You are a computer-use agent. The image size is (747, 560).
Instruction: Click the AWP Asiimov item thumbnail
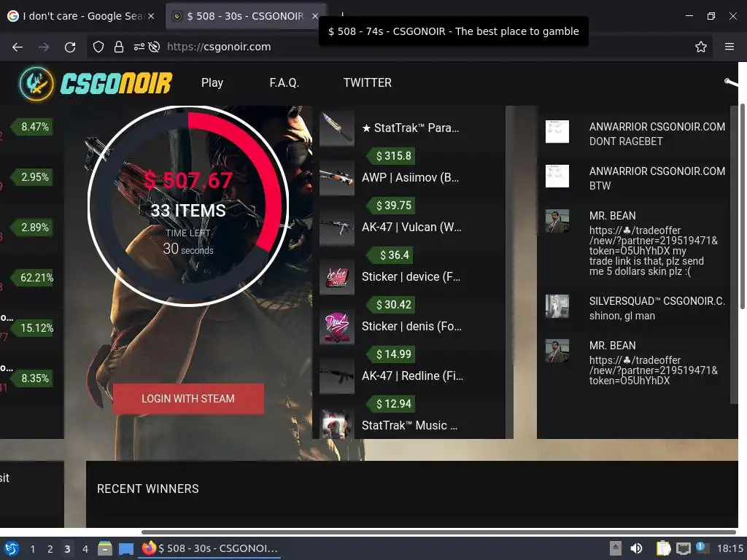point(337,178)
